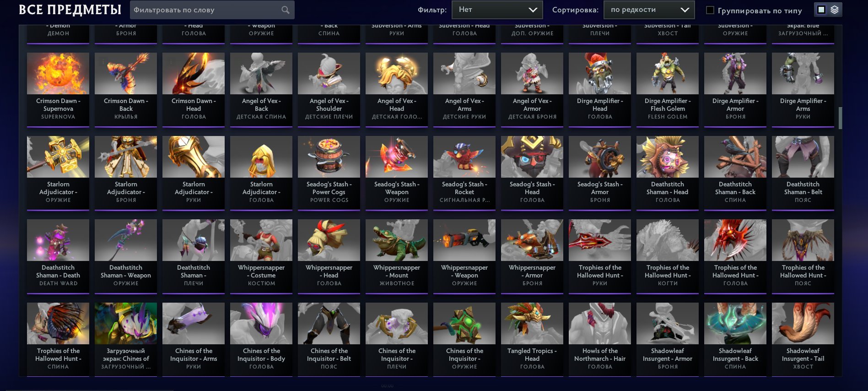Select Crimson Dawn - Supernova item
868x391 pixels.
pyautogui.click(x=58, y=89)
